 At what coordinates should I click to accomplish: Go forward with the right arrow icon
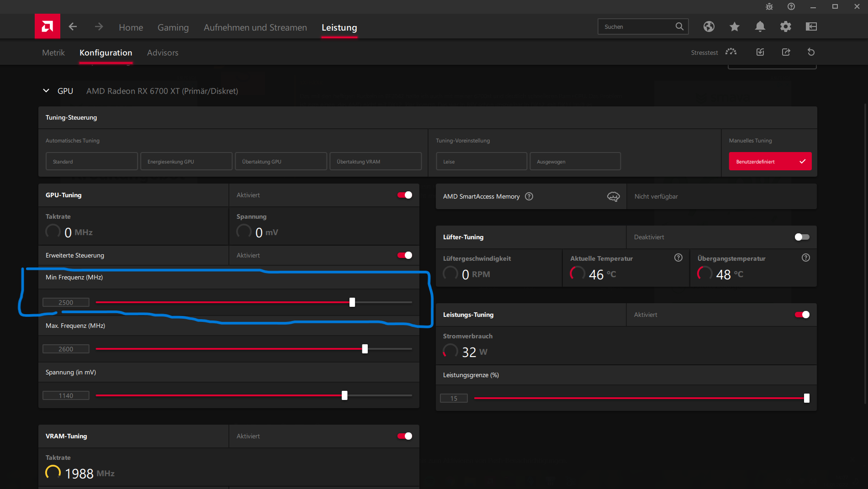[99, 26]
